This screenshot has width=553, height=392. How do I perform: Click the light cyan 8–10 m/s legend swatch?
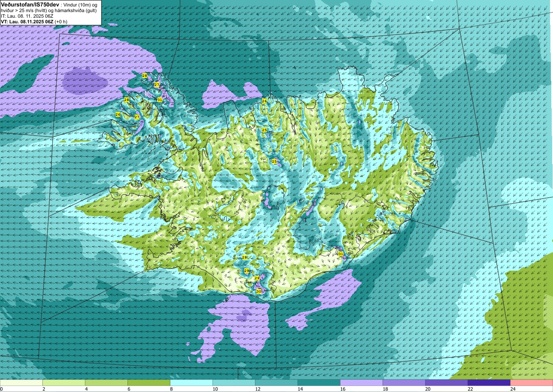pos(191,383)
